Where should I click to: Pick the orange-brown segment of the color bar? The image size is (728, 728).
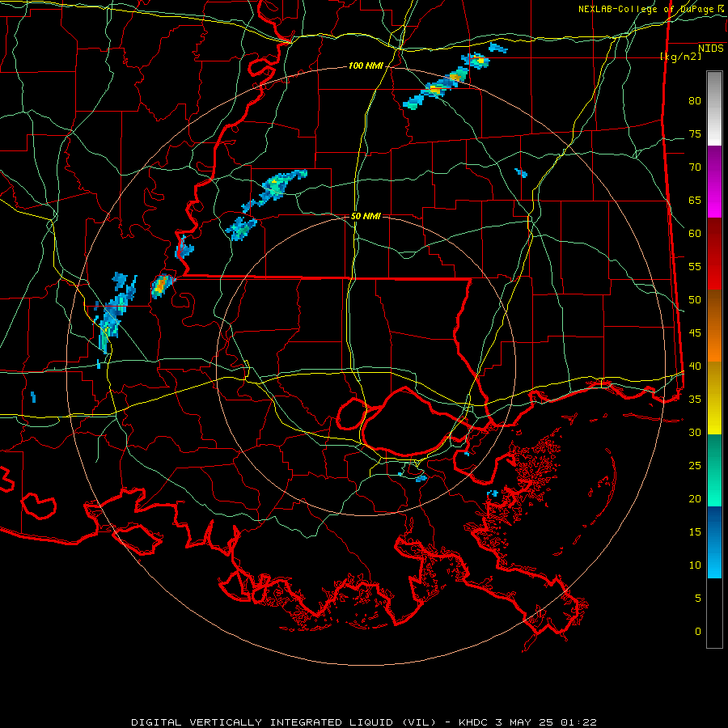(714, 326)
